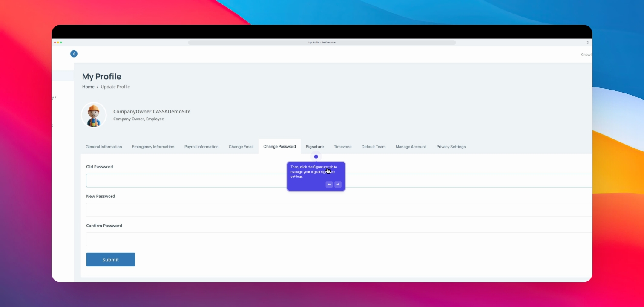Click the browser fullscreen toggle icon

pyautogui.click(x=588, y=43)
